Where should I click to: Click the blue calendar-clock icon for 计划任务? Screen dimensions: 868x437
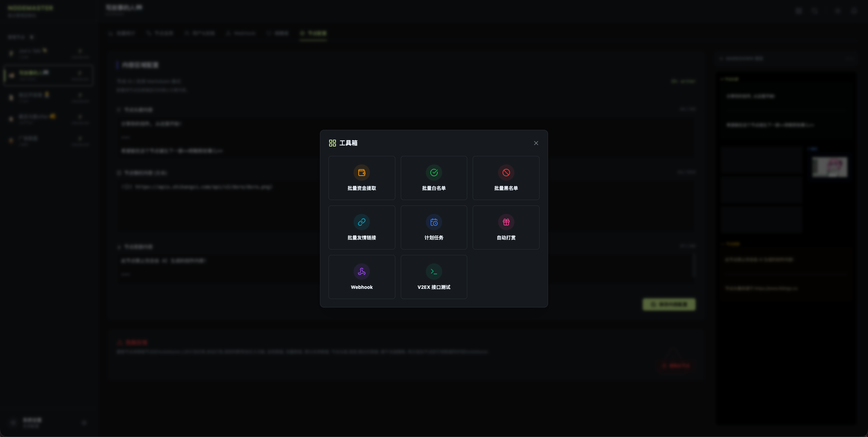tap(434, 222)
